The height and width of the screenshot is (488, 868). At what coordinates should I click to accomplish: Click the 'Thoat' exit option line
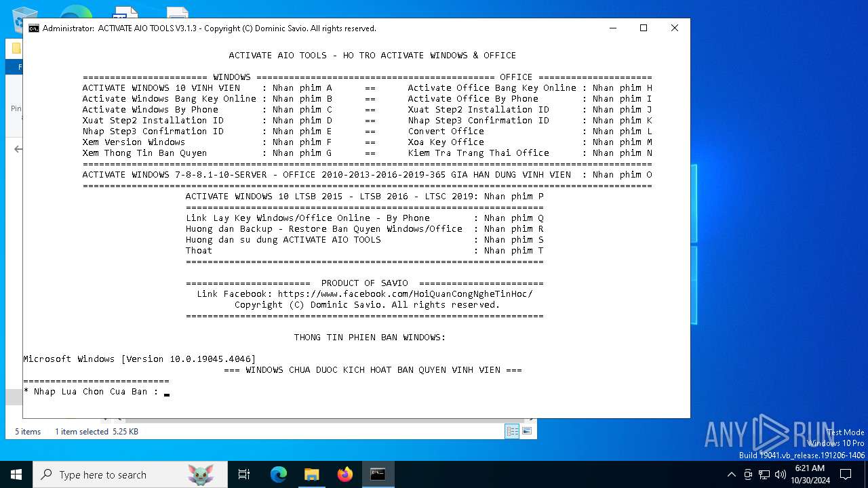(x=365, y=251)
